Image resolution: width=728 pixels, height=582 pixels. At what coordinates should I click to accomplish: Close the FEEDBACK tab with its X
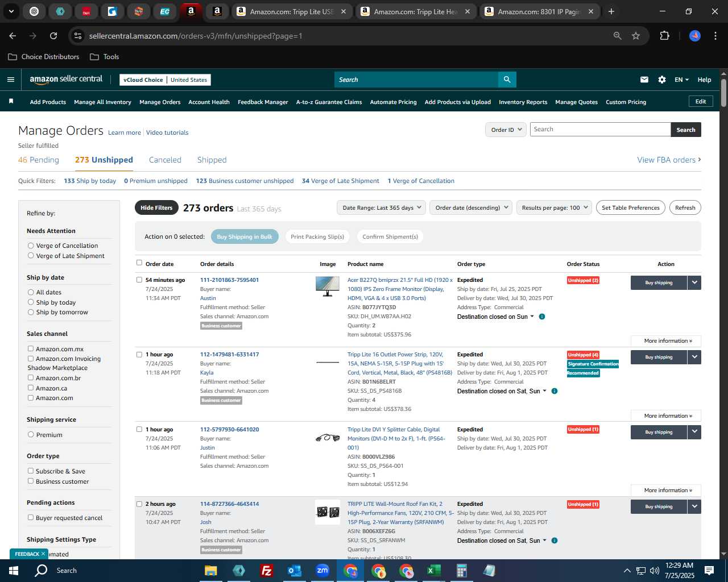(x=43, y=554)
